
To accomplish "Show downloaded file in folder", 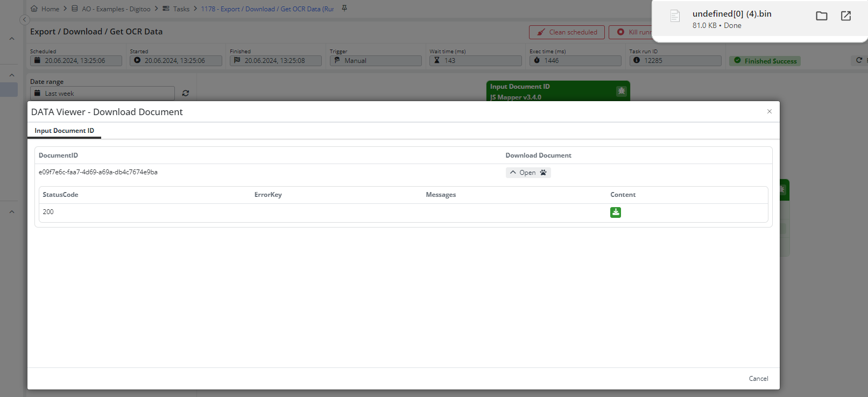I will coord(821,16).
